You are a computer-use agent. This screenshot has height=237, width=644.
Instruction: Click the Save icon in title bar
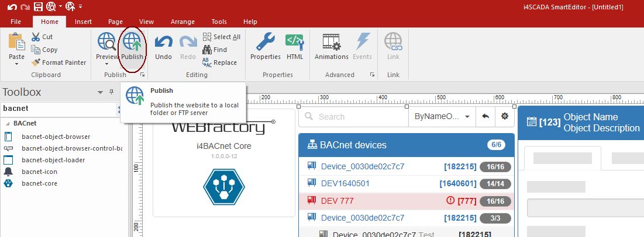(x=37, y=7)
